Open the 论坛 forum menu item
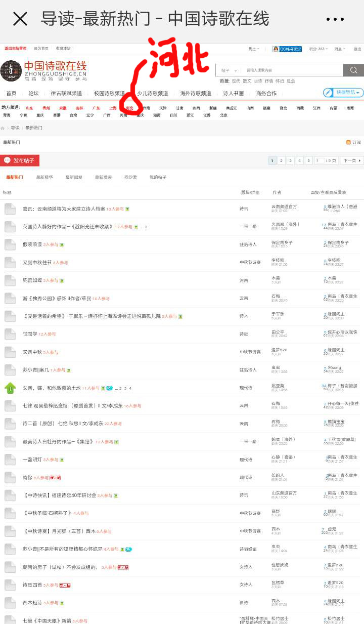The height and width of the screenshot is (624, 364). click(33, 94)
